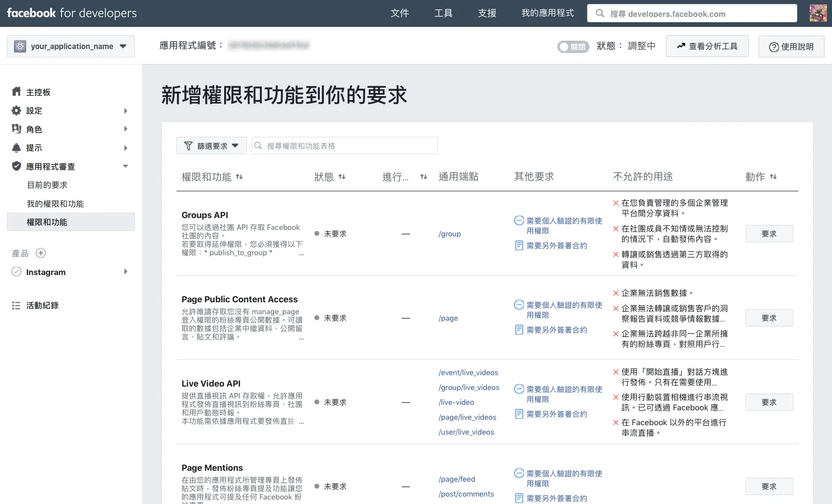The image size is (832, 504).
Task: Click the 活動記錄 list icon
Action: [x=16, y=305]
